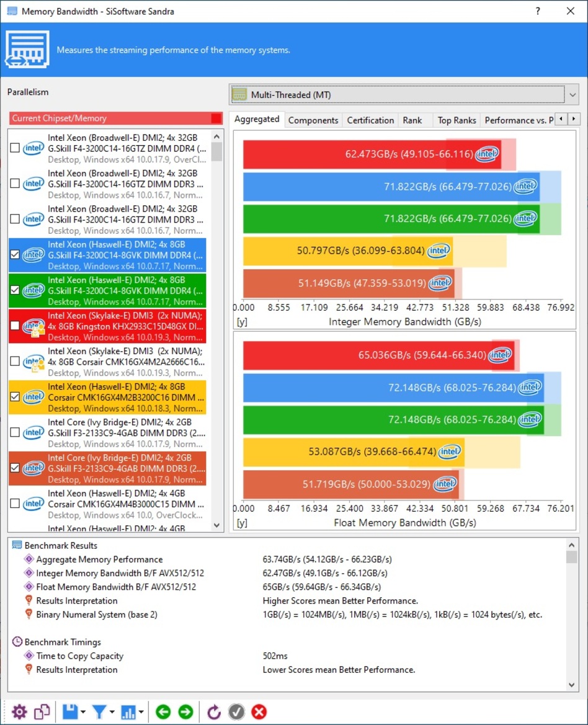Click the 63.74GB/s aggregate result value
Screen dimensions: 588x725
point(327,559)
